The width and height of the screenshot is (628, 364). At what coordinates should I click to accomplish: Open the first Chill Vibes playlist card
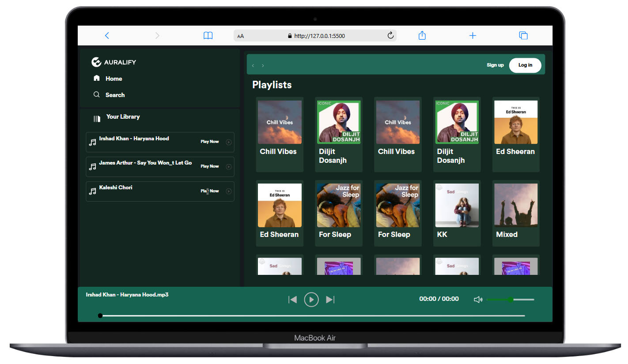[x=280, y=135]
